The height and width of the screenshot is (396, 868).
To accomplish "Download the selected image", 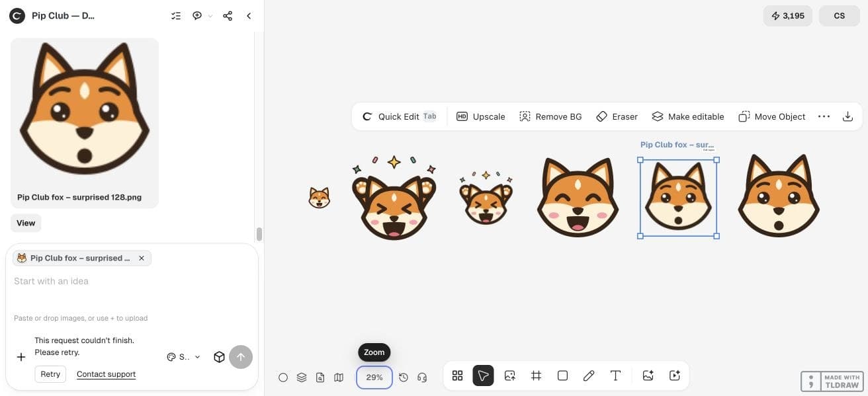I will pyautogui.click(x=847, y=116).
